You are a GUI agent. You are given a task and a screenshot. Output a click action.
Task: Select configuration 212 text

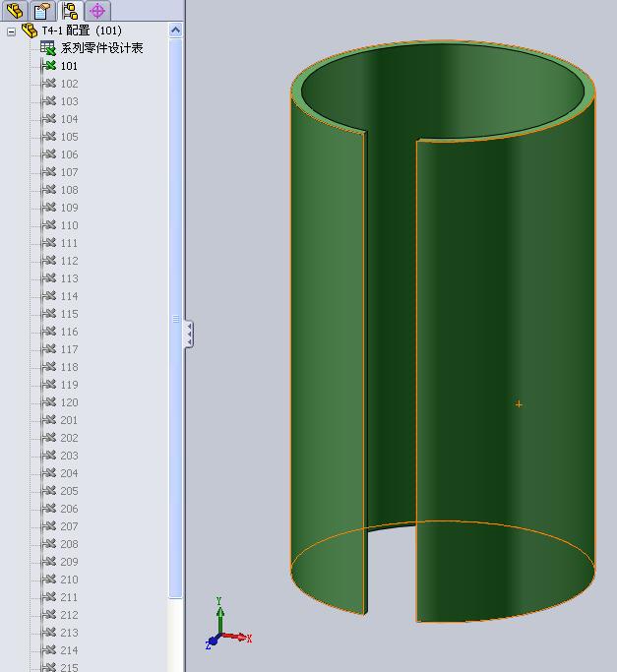pyautogui.click(x=69, y=615)
